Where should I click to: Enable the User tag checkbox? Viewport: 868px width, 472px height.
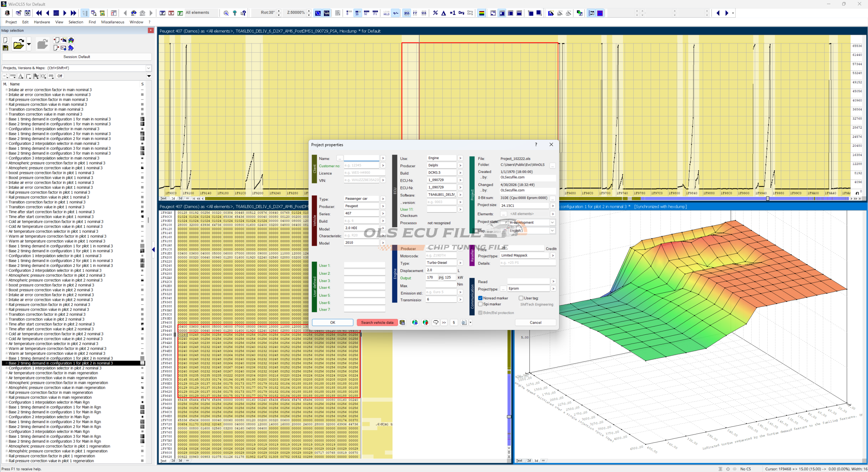(x=521, y=298)
